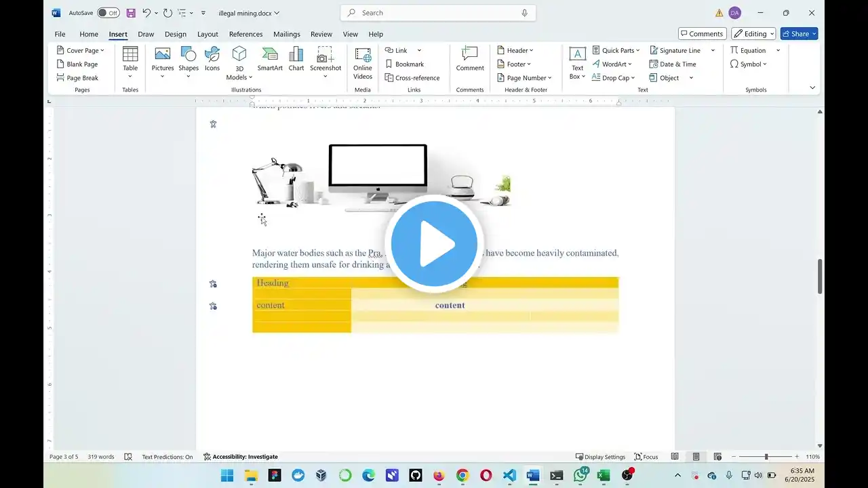Switch to the Home tab
The height and width of the screenshot is (488, 868).
(x=89, y=34)
